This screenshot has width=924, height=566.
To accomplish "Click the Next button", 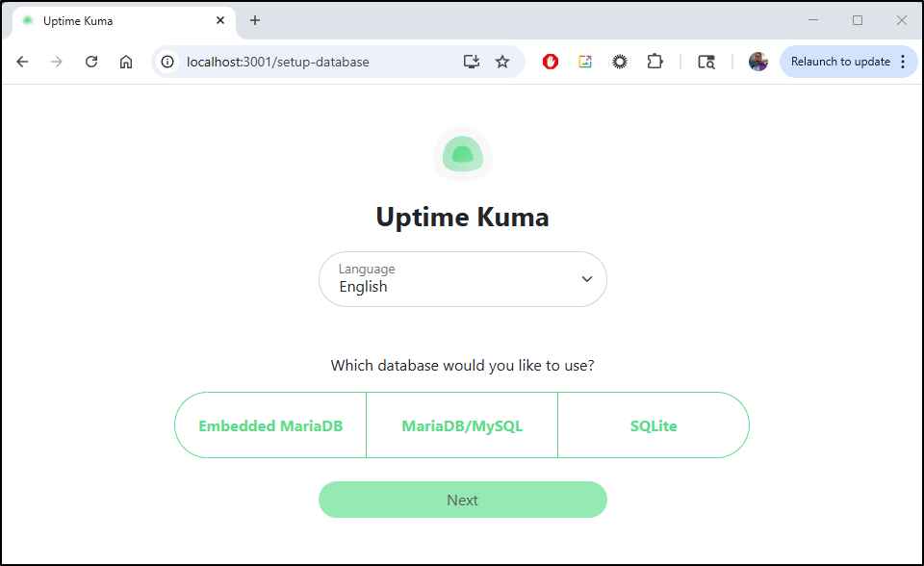I will (x=463, y=500).
